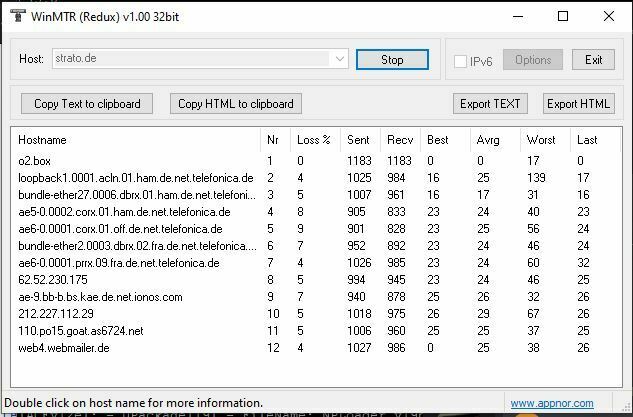This screenshot has width=633, height=417.
Task: Select 110.po15.goat.as6724.net hop row
Action: 316,331
